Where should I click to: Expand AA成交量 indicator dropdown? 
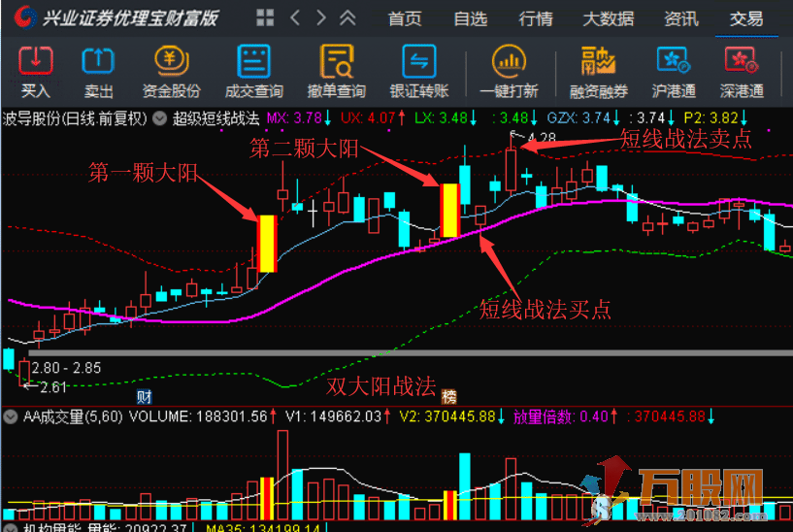[x=11, y=416]
